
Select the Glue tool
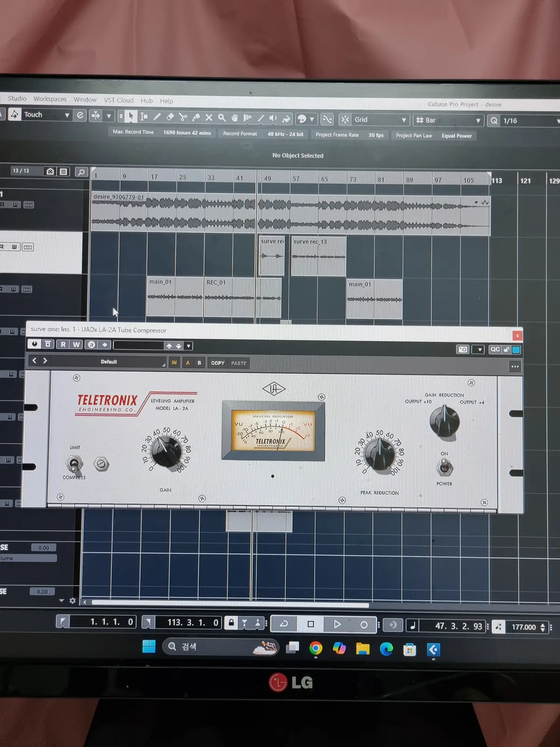196,117
